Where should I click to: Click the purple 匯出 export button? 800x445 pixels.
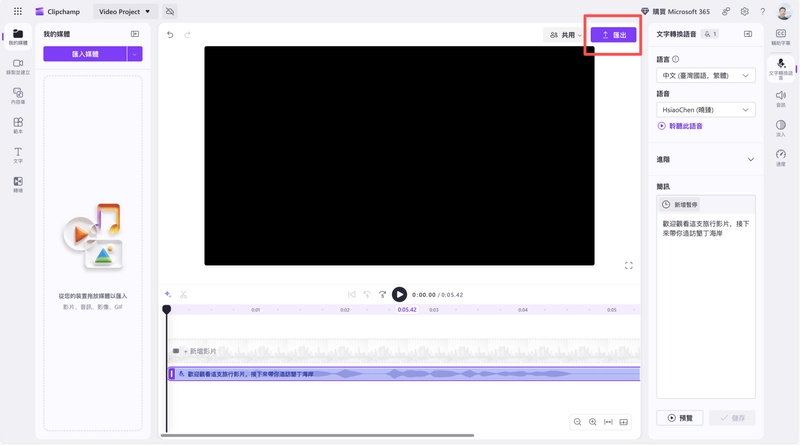coord(613,35)
